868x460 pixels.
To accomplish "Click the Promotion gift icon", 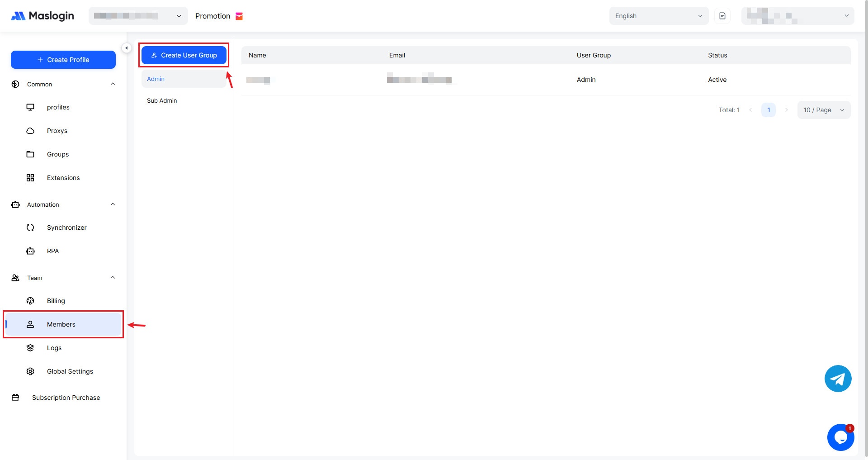I will (239, 16).
